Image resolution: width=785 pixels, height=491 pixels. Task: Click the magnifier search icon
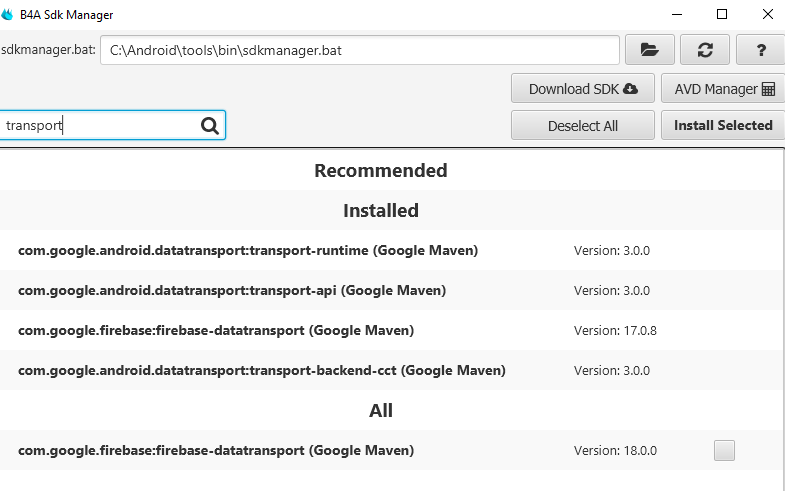tap(210, 125)
